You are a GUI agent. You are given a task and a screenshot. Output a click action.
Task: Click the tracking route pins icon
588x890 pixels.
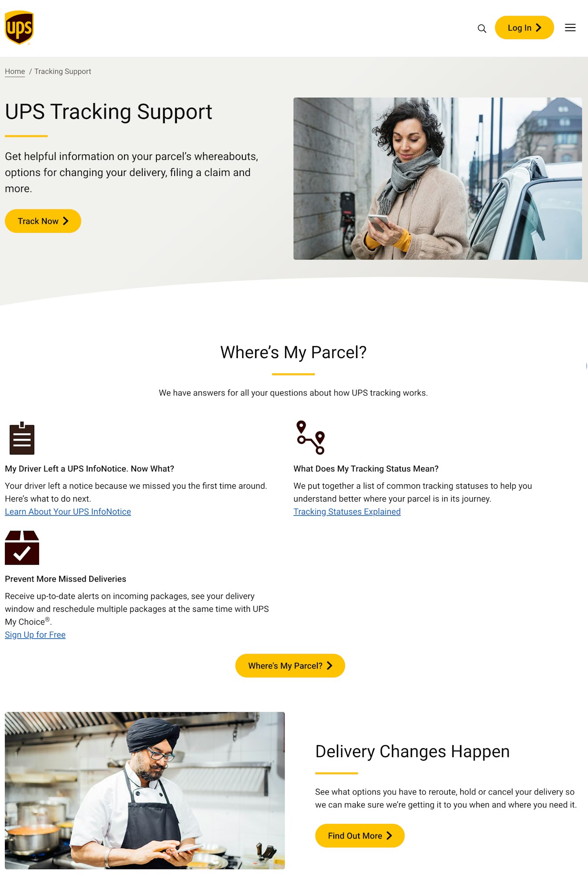click(311, 437)
